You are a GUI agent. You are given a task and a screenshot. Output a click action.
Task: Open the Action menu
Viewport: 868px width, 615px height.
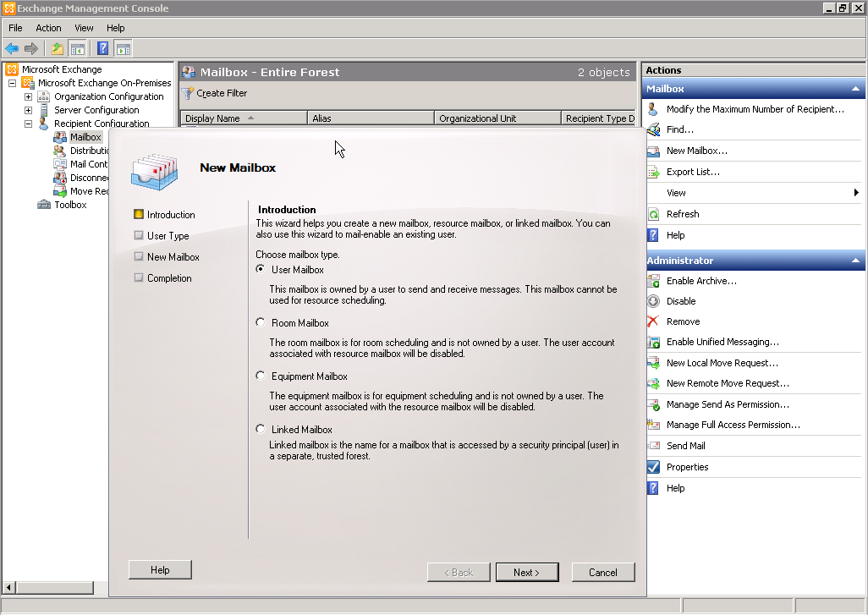(x=48, y=28)
